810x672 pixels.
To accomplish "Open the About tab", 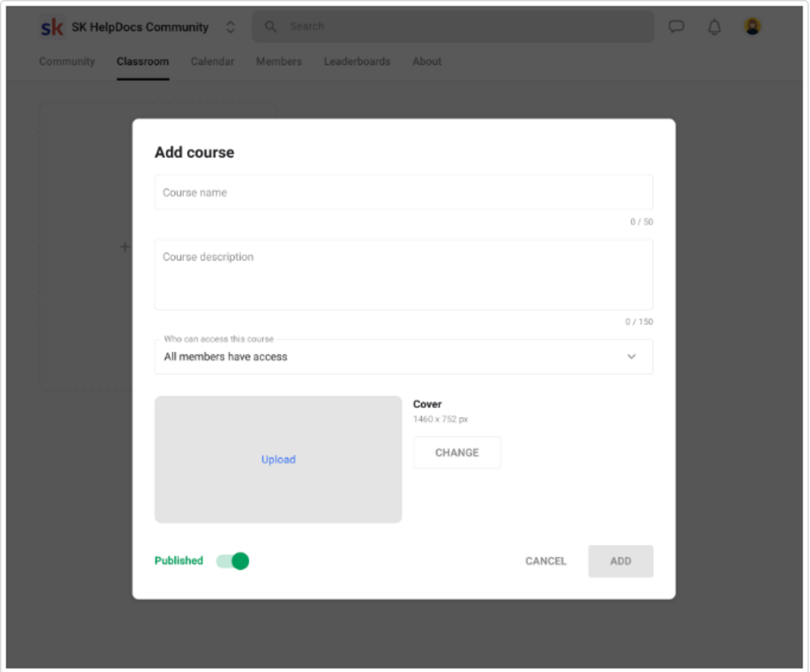I will coord(427,62).
